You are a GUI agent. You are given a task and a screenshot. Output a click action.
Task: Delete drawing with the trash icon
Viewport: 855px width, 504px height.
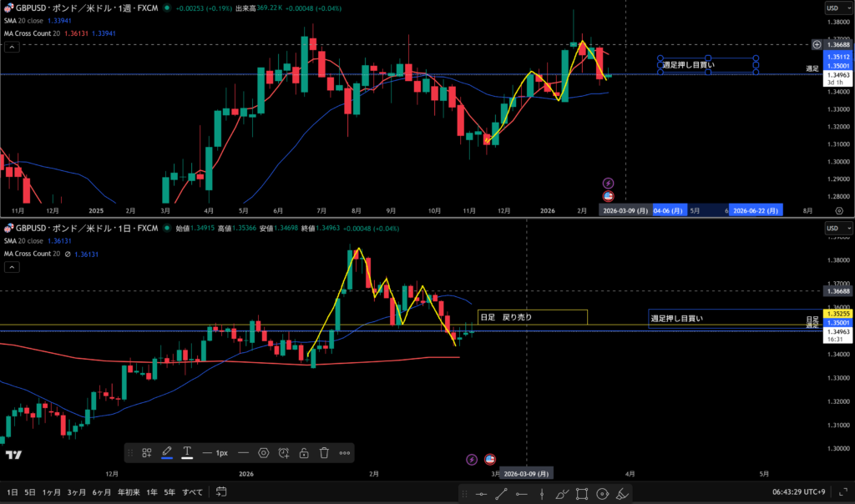324,452
